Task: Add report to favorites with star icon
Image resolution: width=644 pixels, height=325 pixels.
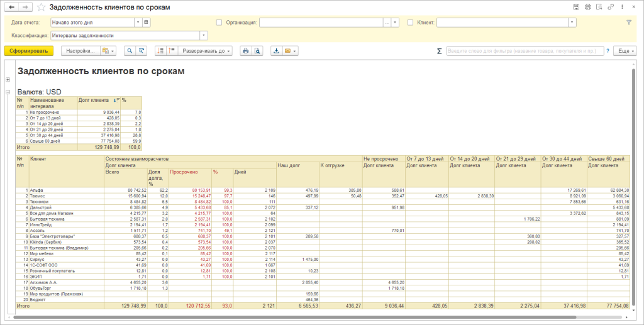Action: (41, 8)
